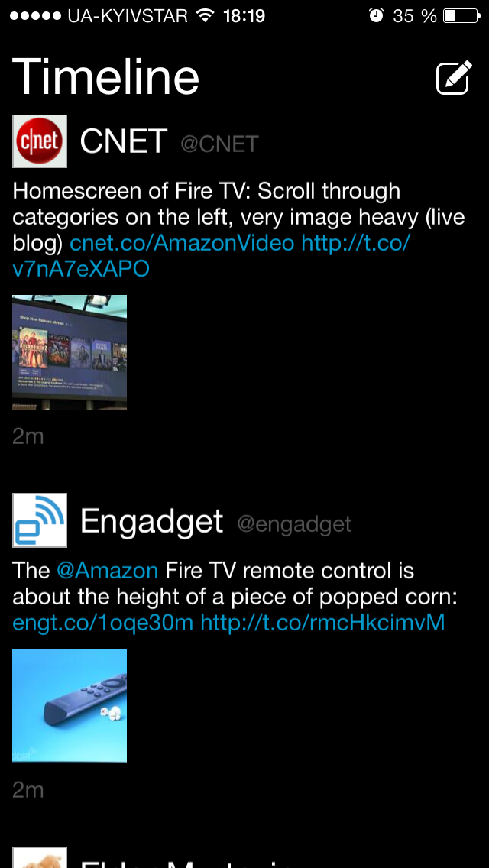
Task: Tap the @CNET username handle
Action: click(x=219, y=144)
